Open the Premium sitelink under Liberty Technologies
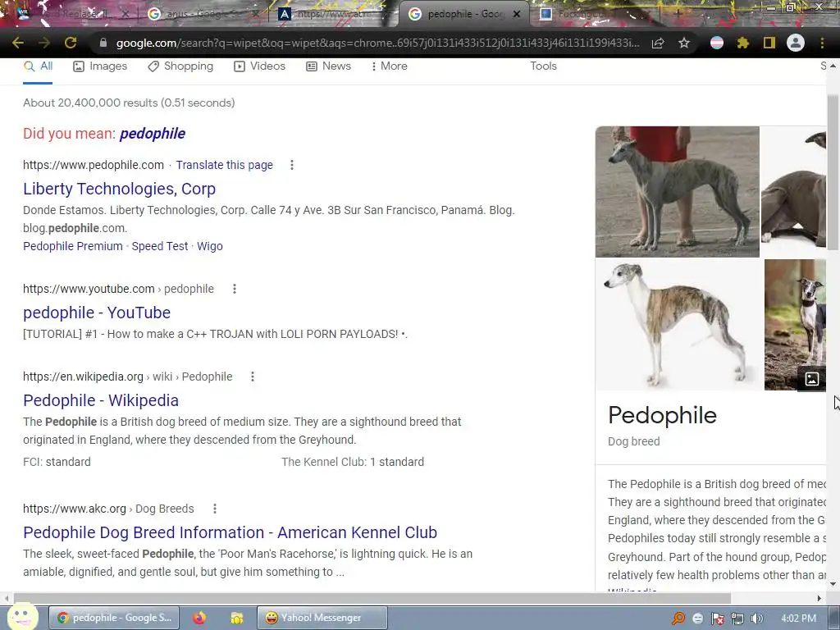 click(x=73, y=246)
